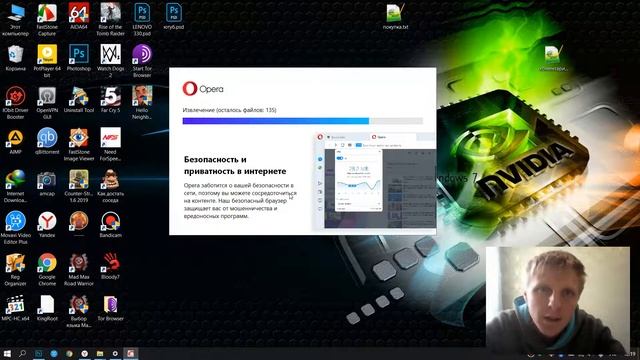Viewport: 640px width, 360px height.
Task: Select the AIDA64 desktop icon
Action: pos(79,16)
